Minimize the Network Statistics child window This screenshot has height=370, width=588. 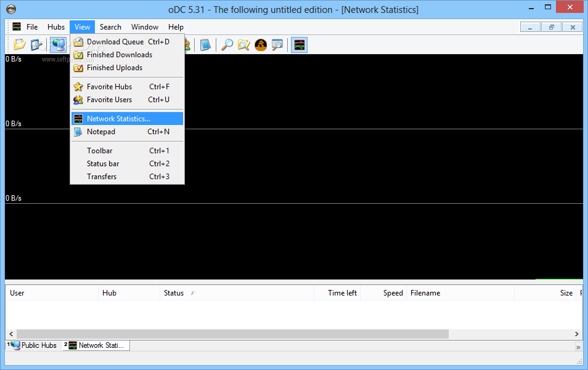tap(530, 27)
